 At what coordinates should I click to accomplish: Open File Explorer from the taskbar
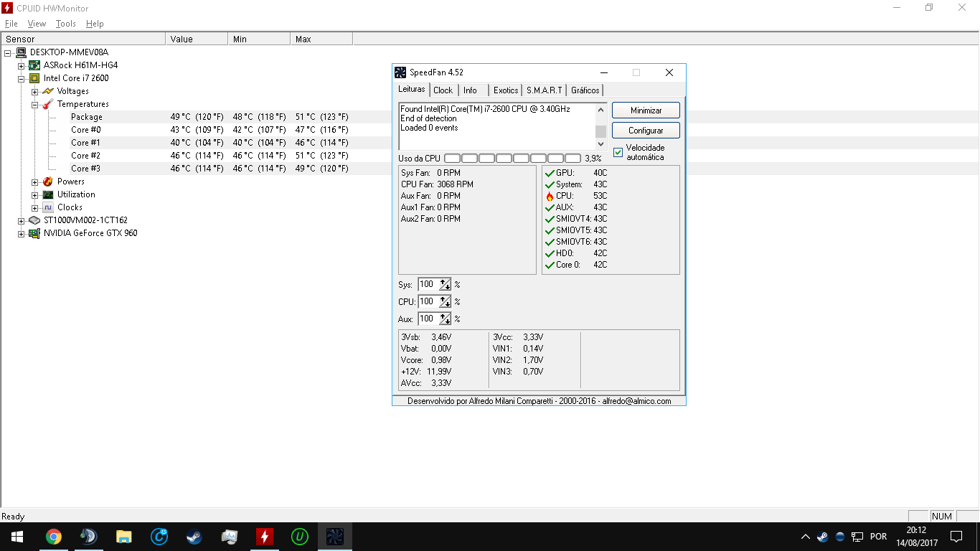pos(123,537)
